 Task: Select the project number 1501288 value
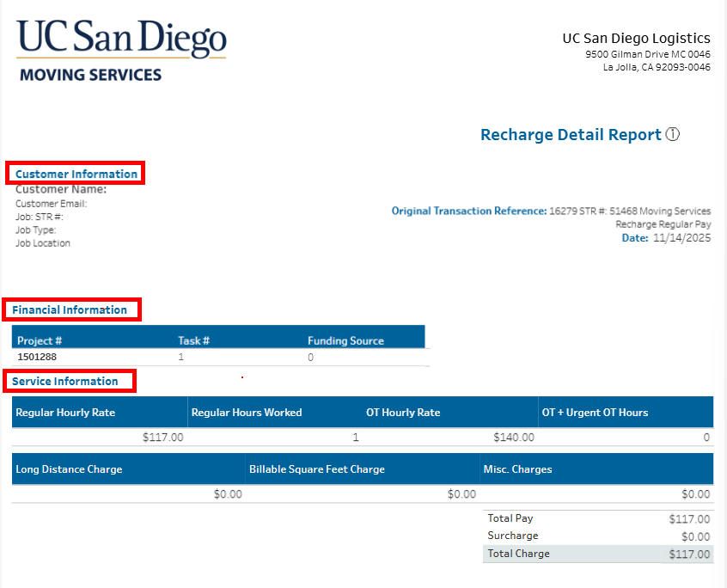[37, 356]
